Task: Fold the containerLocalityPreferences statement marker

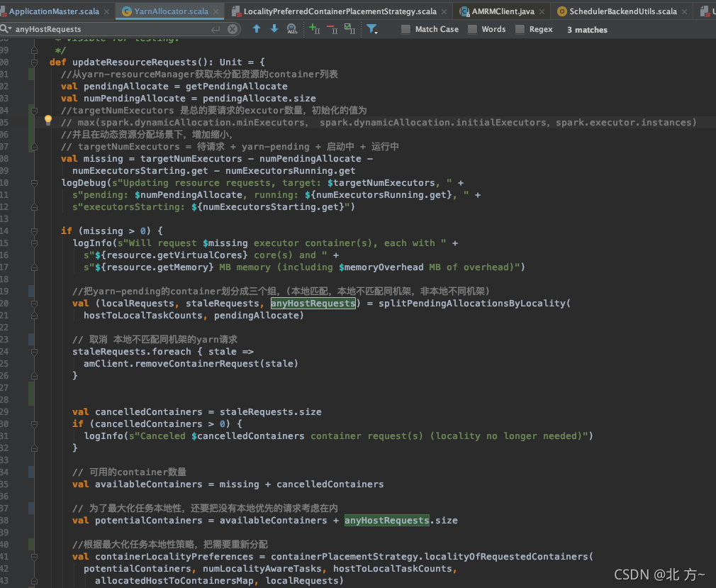Action: tap(34, 557)
